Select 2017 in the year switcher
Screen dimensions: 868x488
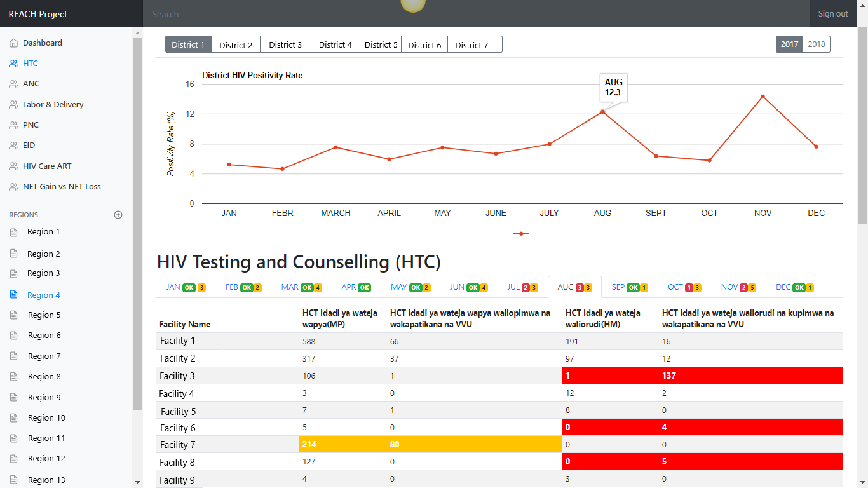coord(789,44)
